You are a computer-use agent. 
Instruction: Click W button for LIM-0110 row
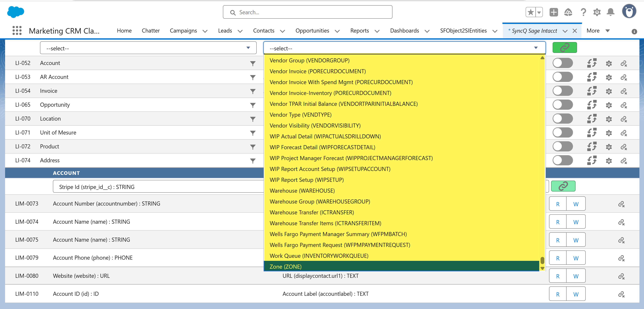pyautogui.click(x=576, y=294)
